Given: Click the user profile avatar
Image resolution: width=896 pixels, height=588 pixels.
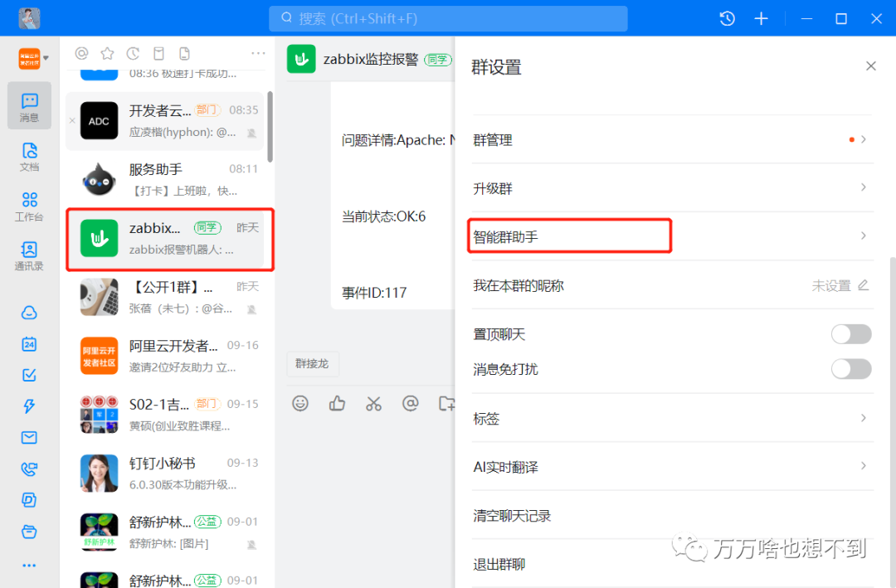Looking at the screenshot, I should (29, 18).
